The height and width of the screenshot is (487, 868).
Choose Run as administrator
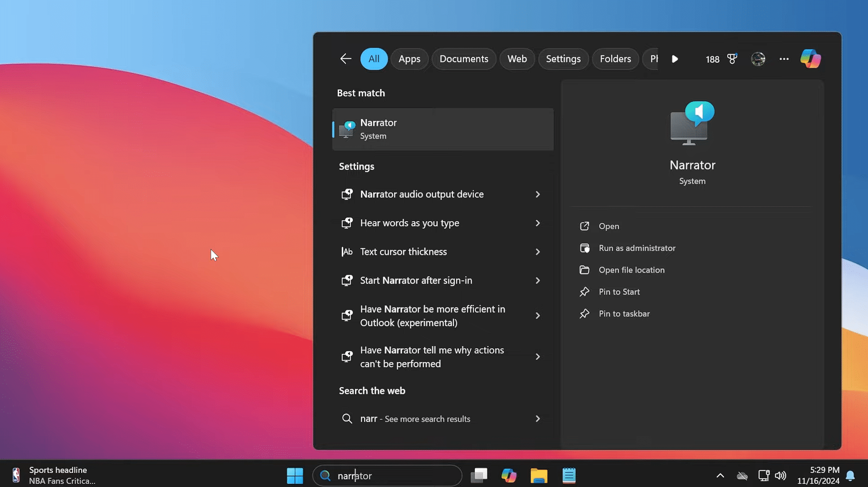[x=637, y=248]
